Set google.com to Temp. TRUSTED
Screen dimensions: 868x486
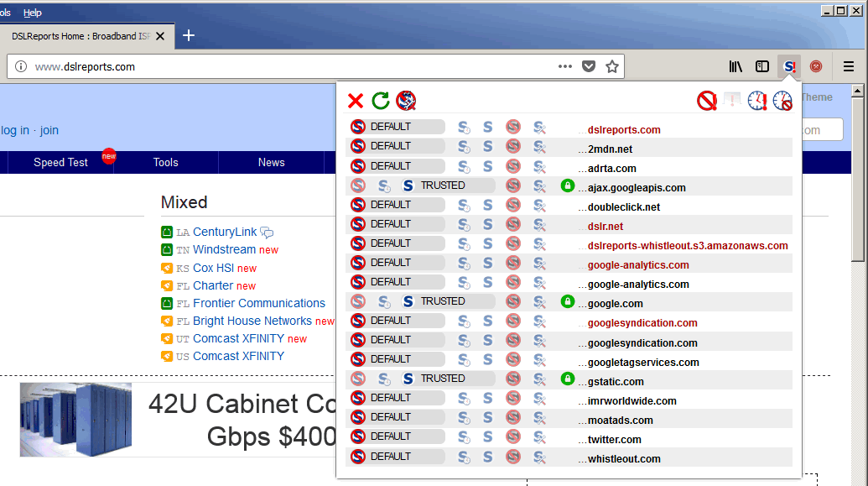click(384, 301)
